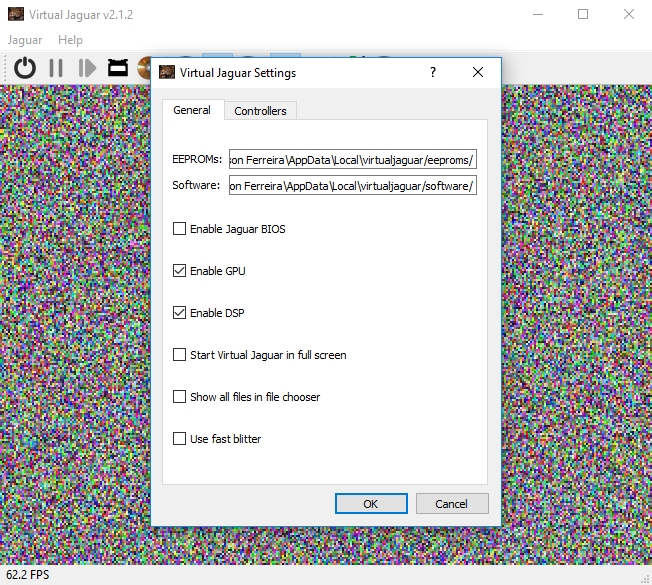Minimize the Virtual Jaguar main window
The height and width of the screenshot is (585, 652).
pyautogui.click(x=538, y=15)
